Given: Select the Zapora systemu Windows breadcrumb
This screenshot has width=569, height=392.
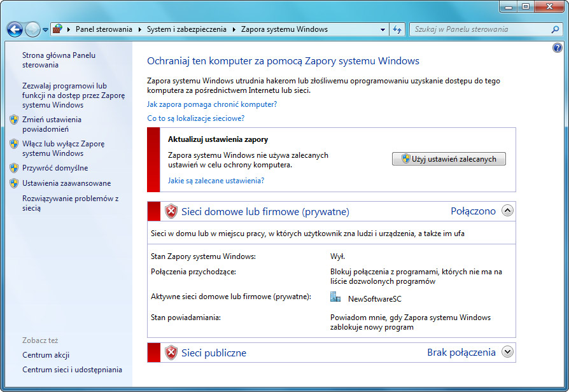Looking at the screenshot, I should point(284,29).
